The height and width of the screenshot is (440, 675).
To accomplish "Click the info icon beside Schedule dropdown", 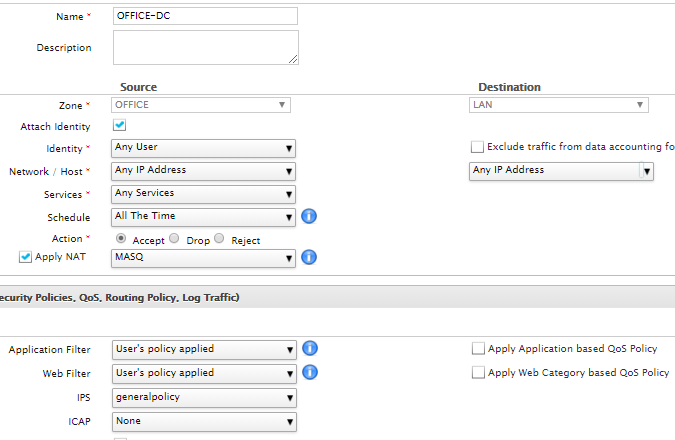I will pos(309,216).
